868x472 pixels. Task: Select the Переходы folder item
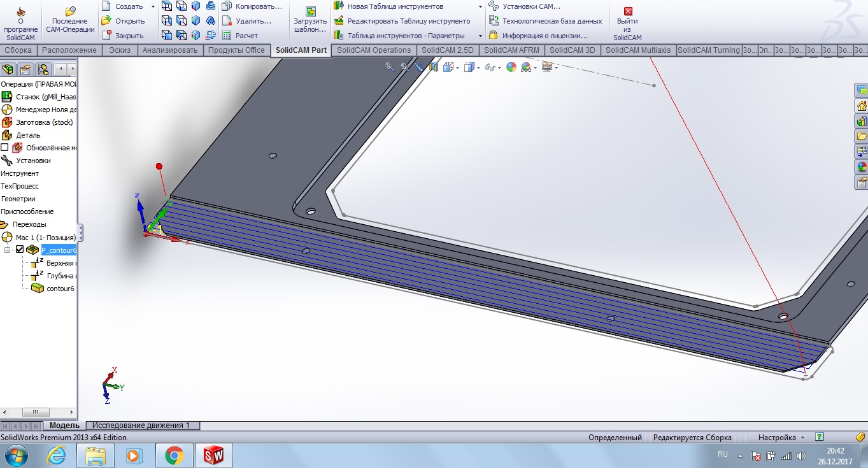click(x=24, y=224)
